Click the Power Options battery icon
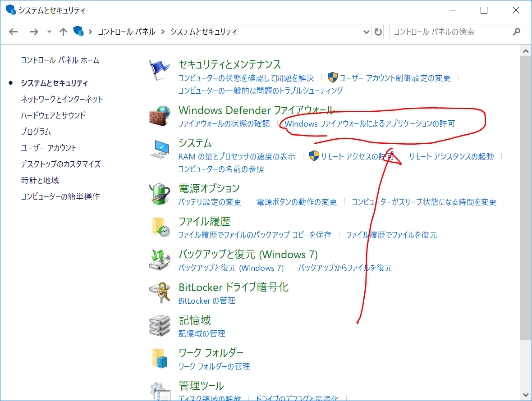Image resolution: width=532 pixels, height=401 pixels. (x=160, y=194)
